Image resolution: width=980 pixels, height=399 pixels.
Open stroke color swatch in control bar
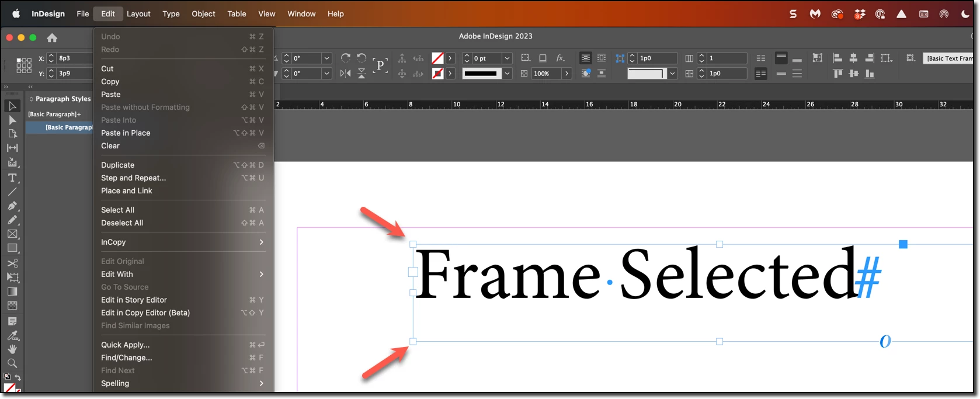[x=437, y=73]
